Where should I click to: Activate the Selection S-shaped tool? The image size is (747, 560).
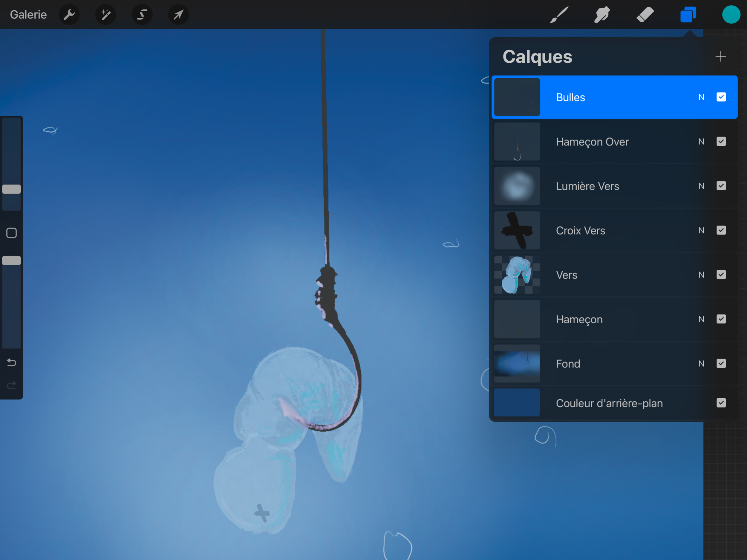[142, 15]
